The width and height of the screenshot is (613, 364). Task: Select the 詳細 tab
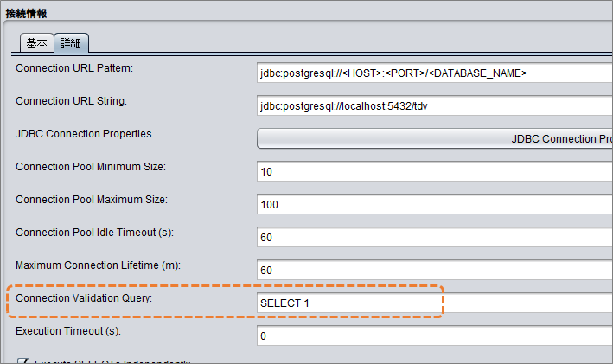coord(71,42)
